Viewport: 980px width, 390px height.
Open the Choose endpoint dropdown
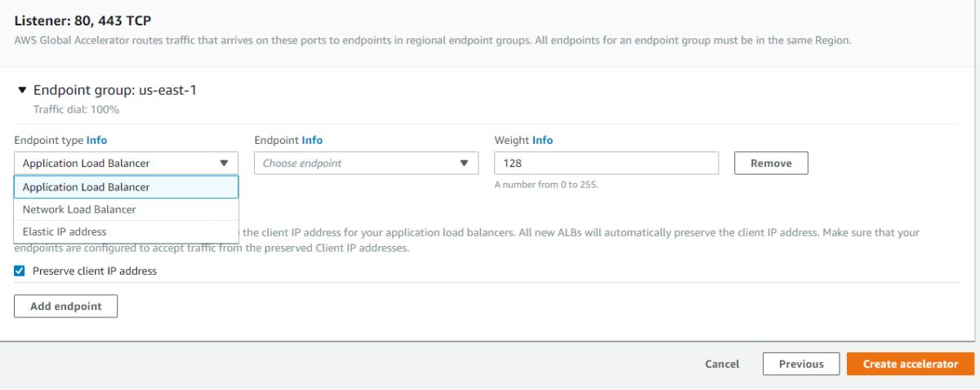pos(366,163)
